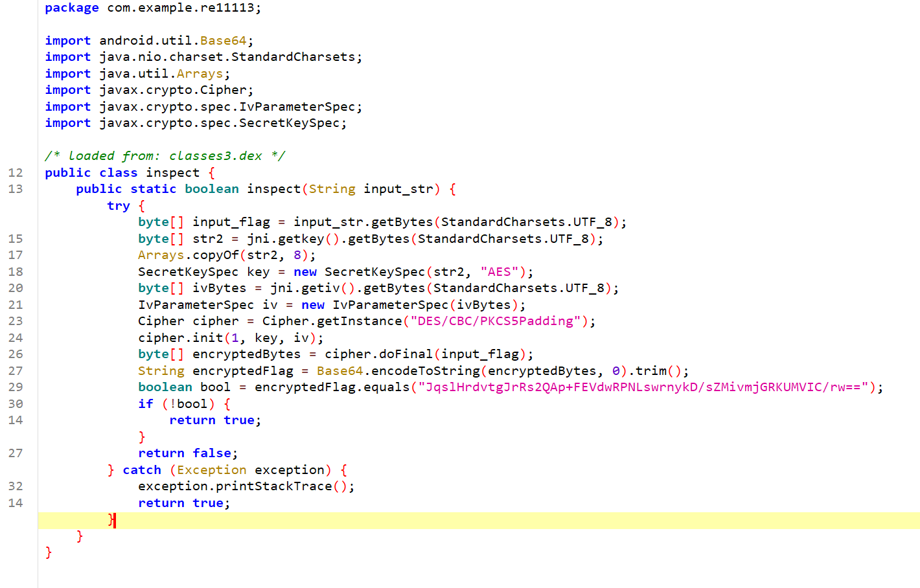The width and height of the screenshot is (920, 588).
Task: Click 'encryptedBytes' in its byte[] declaration
Action: (x=247, y=354)
